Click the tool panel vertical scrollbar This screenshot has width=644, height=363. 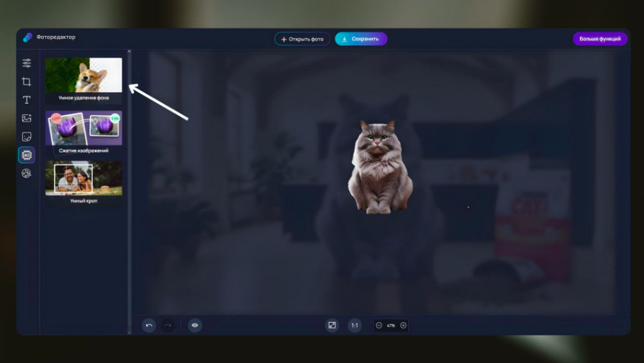(x=130, y=191)
